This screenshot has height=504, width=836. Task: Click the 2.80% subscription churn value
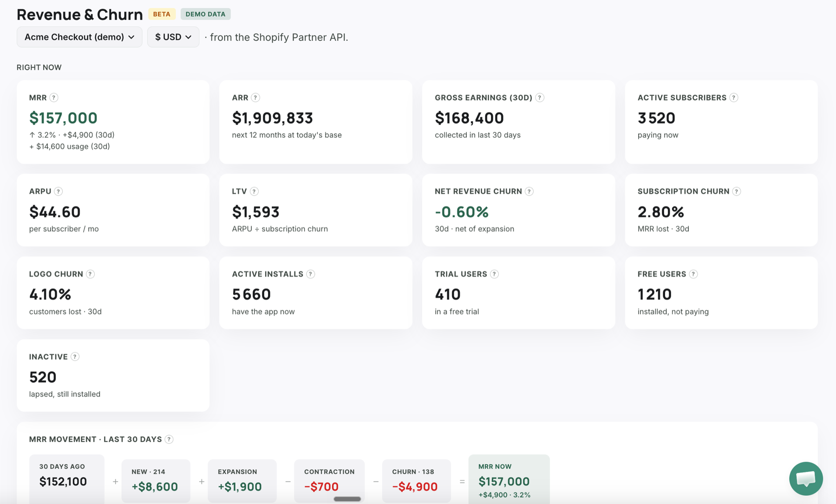coord(660,212)
